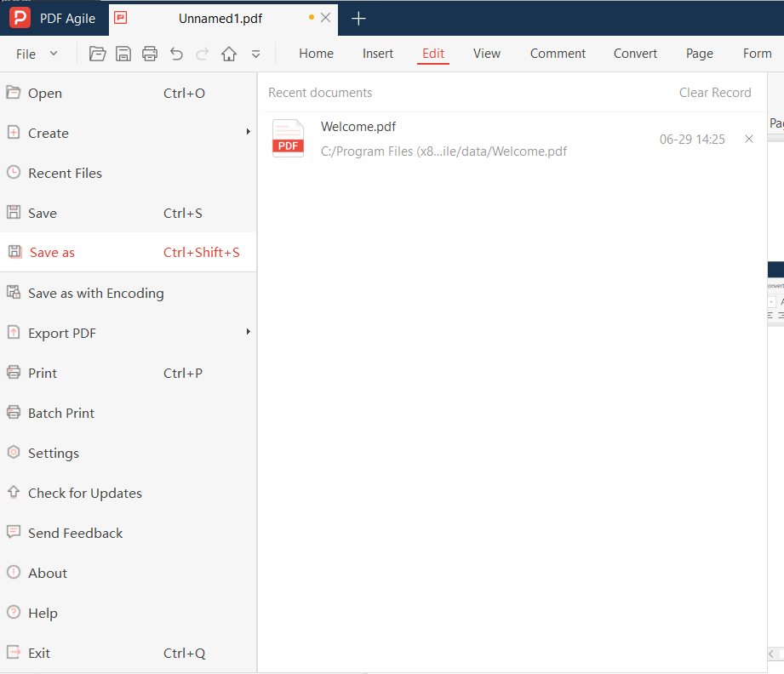
Task: Click the printer toolbar icon
Action: tap(150, 54)
